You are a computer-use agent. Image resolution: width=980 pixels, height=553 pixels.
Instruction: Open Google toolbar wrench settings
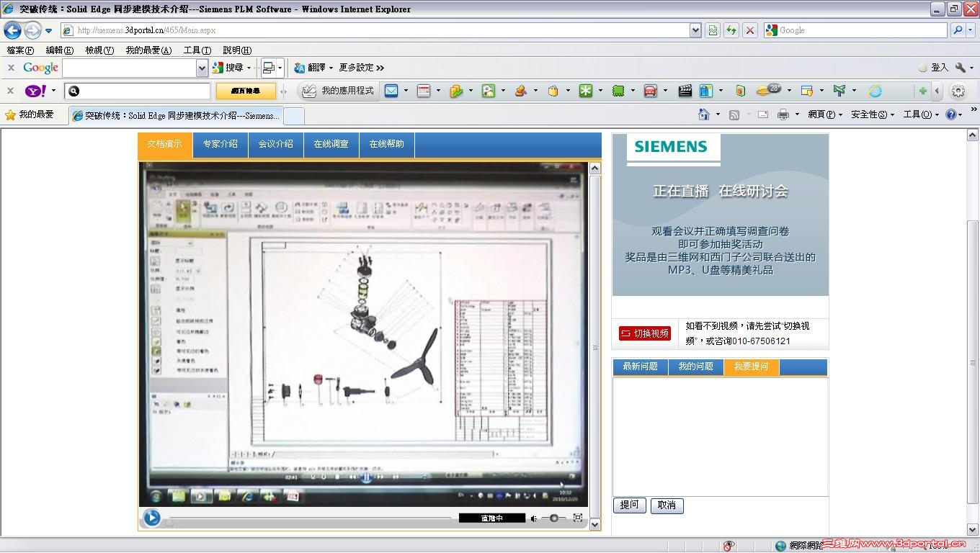click(x=961, y=67)
